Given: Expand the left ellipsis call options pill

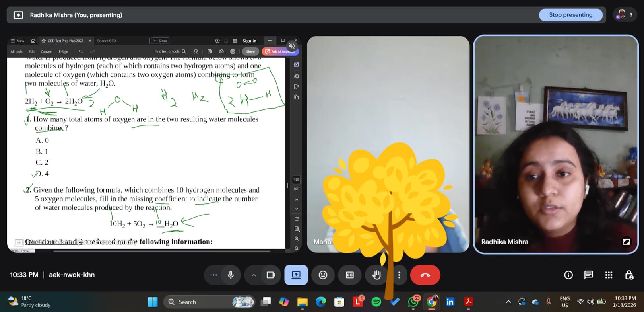Looking at the screenshot, I should pyautogui.click(x=213, y=275).
